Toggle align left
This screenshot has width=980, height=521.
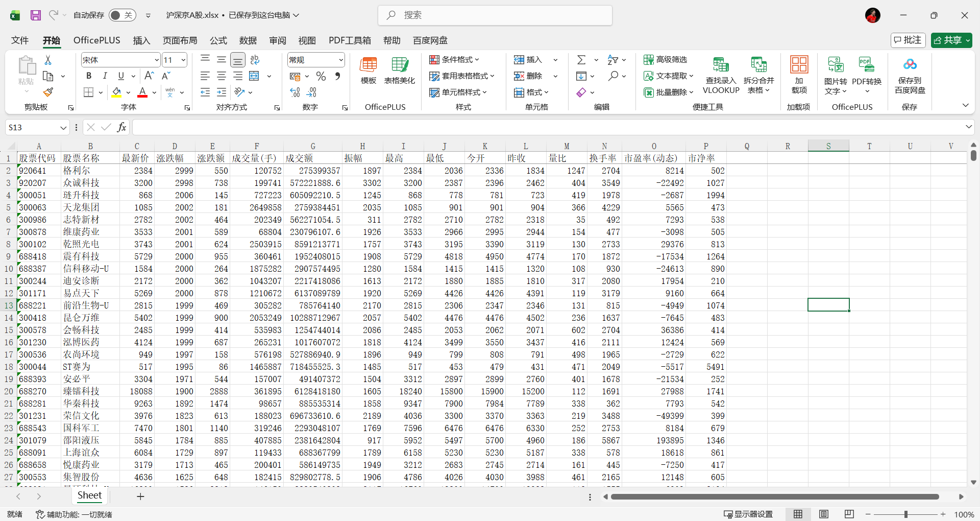point(205,76)
